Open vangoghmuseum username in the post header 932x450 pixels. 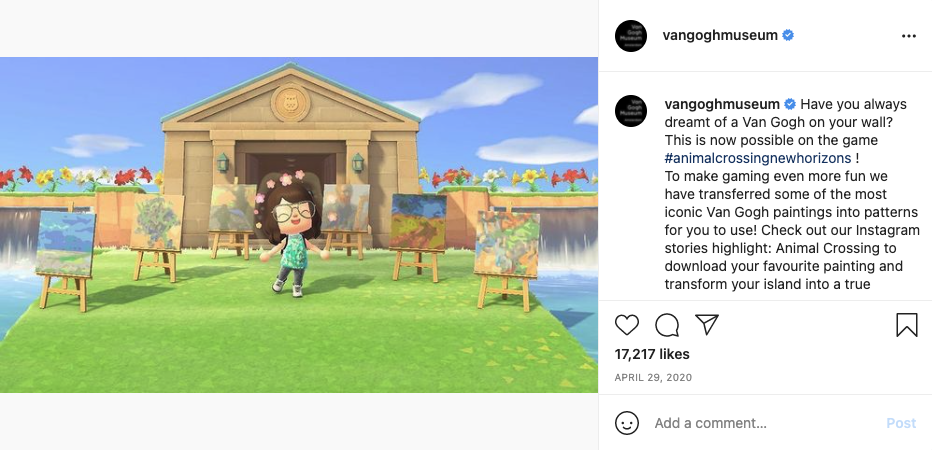tap(720, 36)
